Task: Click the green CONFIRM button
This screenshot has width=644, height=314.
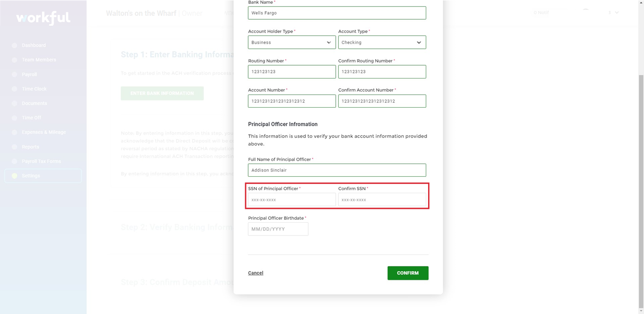Action: point(408,273)
